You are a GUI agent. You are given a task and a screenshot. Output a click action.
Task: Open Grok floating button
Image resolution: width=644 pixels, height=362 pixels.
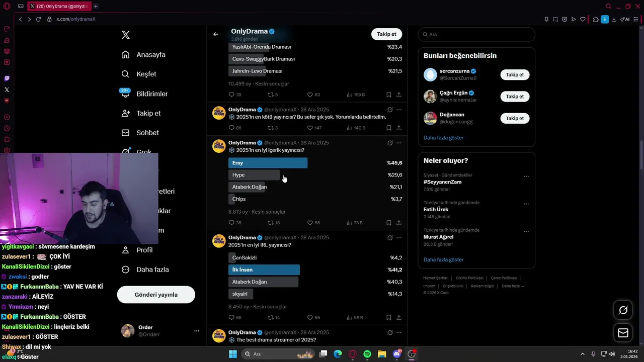coord(623,310)
